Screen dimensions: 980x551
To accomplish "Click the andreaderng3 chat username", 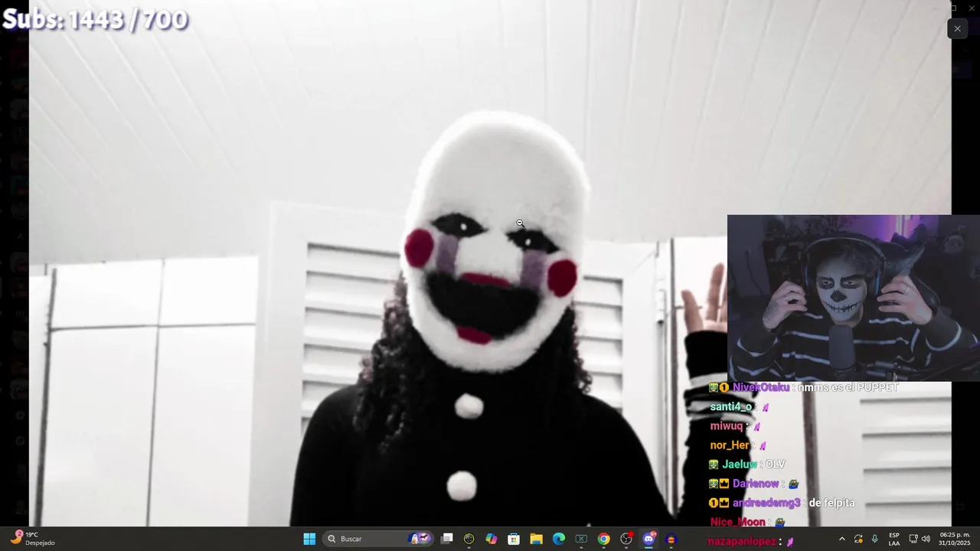I will point(766,503).
